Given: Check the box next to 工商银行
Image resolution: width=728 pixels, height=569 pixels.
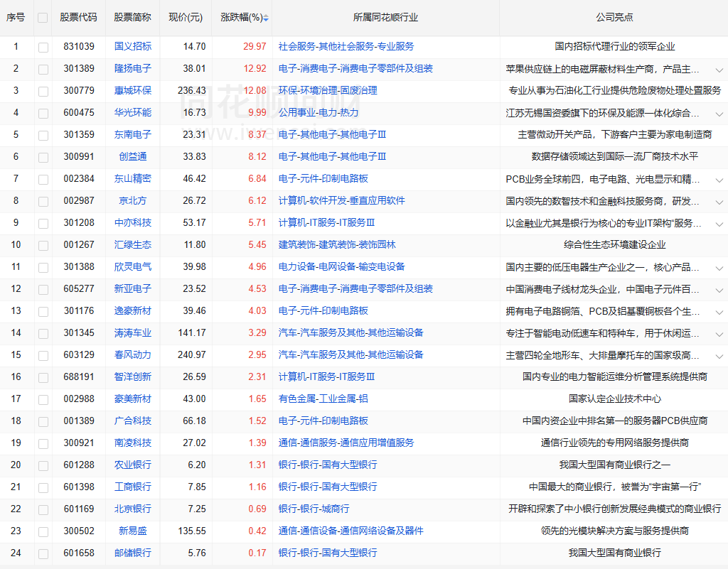Looking at the screenshot, I should [x=43, y=488].
